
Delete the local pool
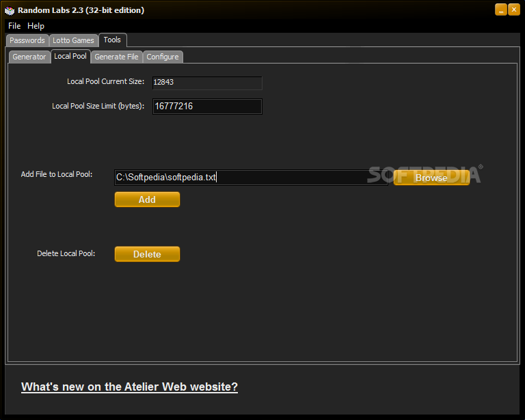(148, 254)
